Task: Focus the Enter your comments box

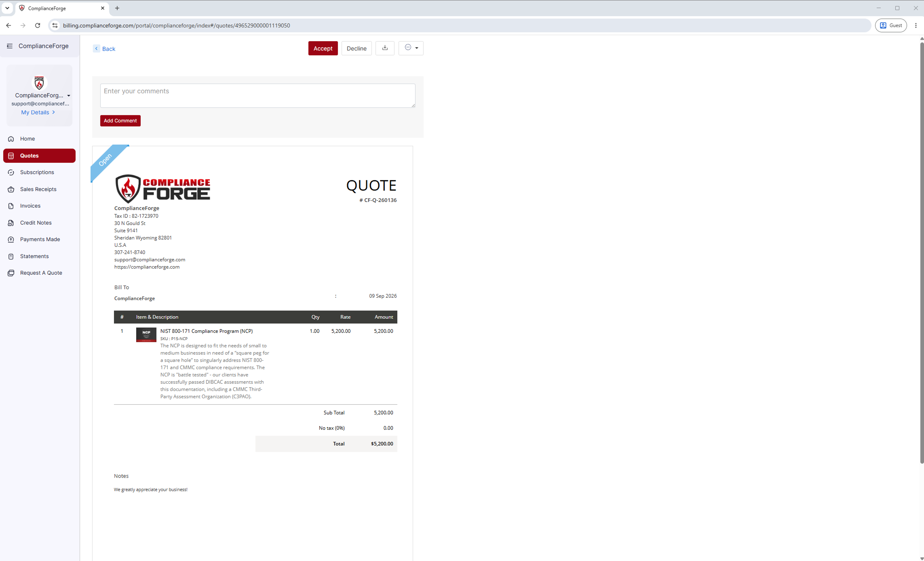Action: (x=258, y=96)
